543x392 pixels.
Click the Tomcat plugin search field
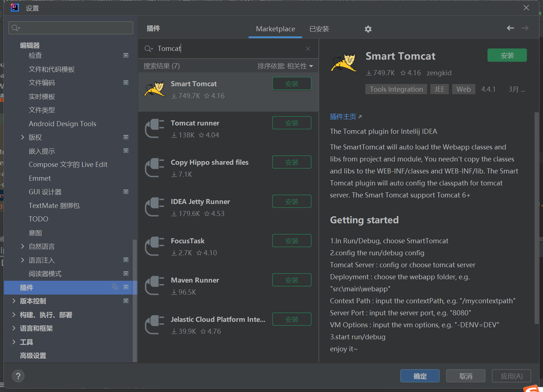pos(228,49)
